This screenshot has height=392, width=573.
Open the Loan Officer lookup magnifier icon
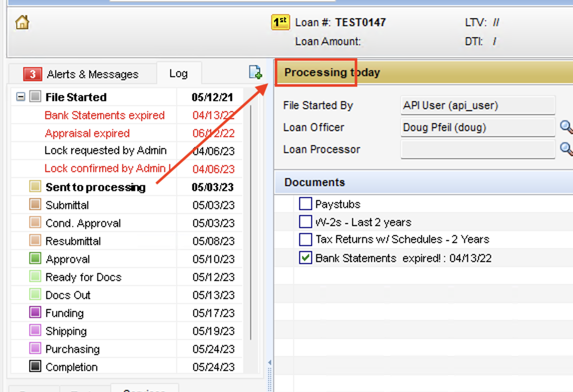coord(566,127)
